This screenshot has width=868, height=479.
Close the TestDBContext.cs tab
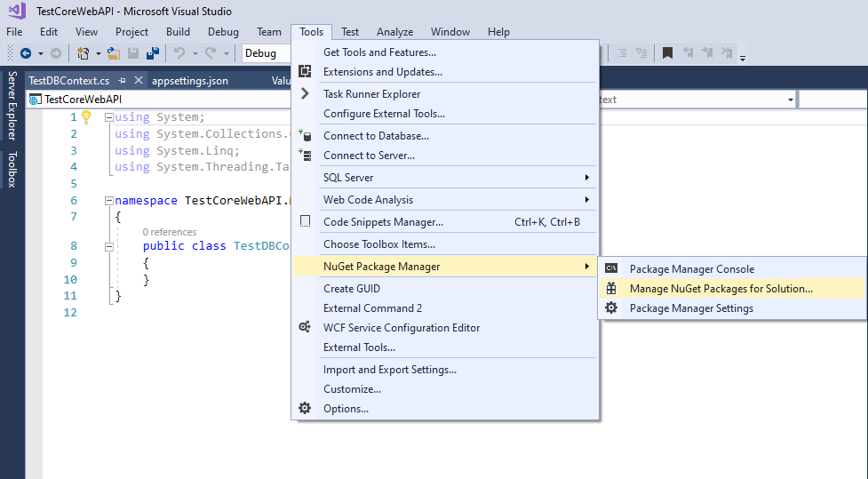point(139,80)
